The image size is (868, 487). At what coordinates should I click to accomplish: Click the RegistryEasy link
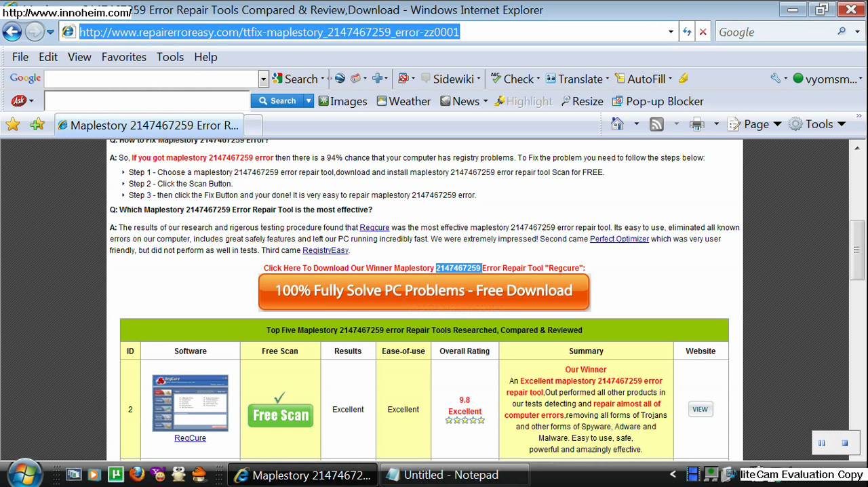325,251
